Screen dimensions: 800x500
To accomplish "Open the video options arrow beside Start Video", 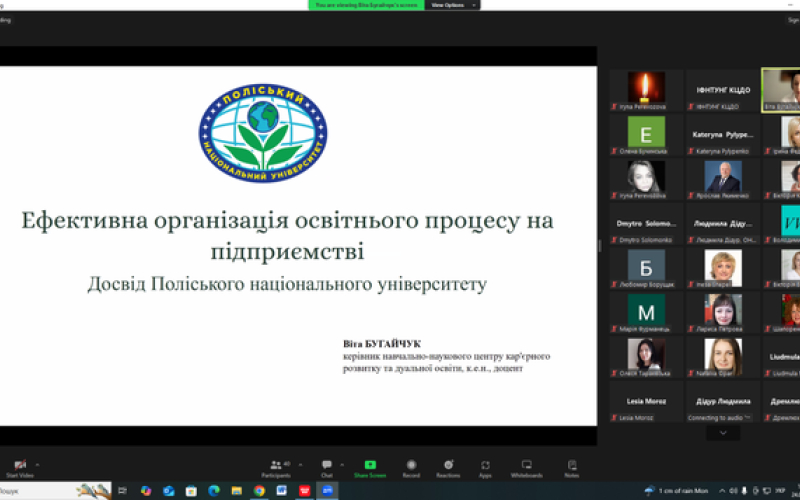I will pos(37,465).
